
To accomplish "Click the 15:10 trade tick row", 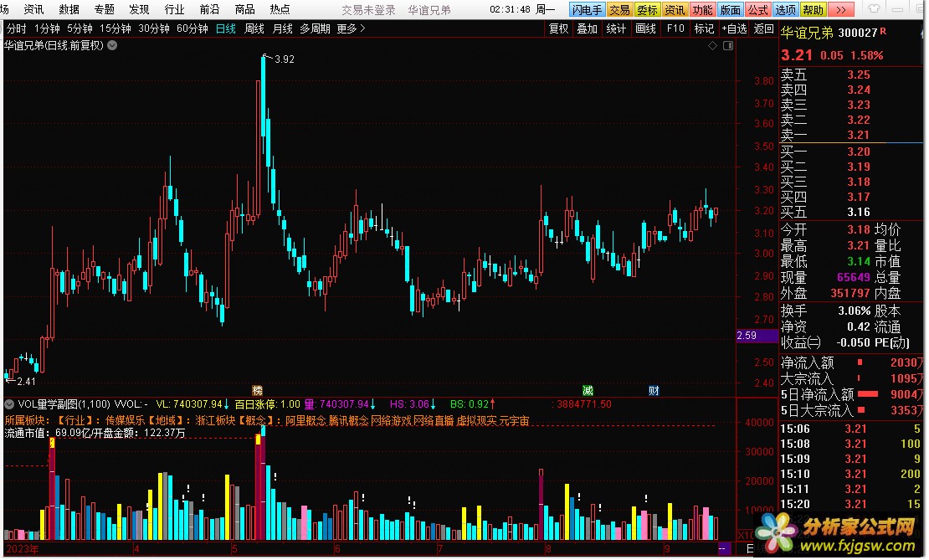I will 851,474.
